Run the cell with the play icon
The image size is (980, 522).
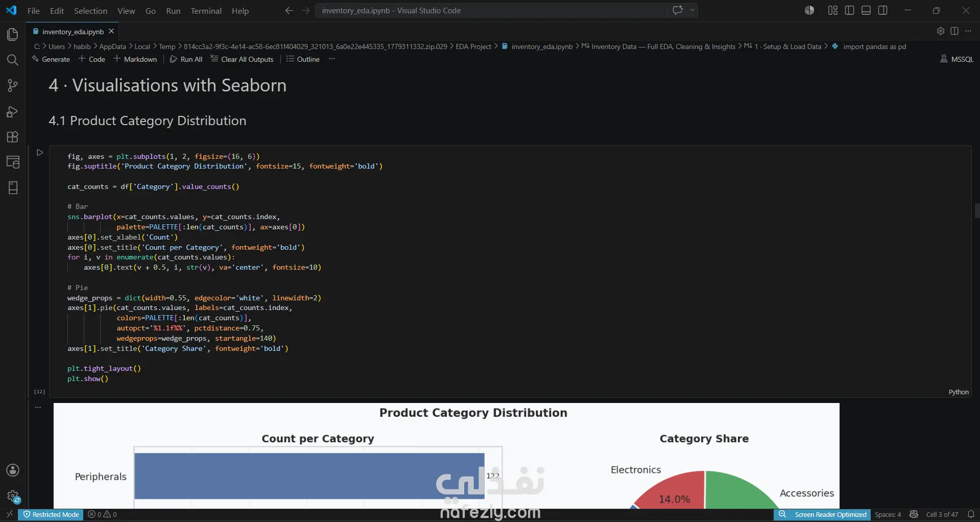[x=40, y=152]
